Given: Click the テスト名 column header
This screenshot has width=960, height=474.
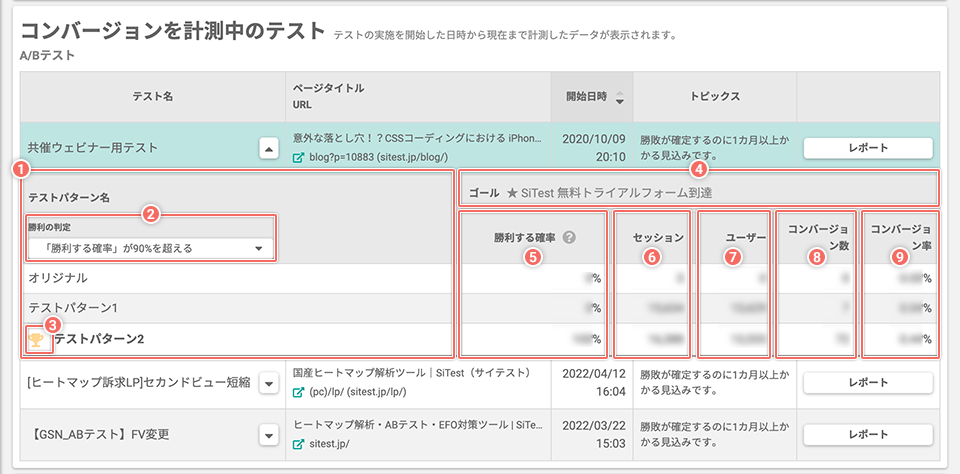Looking at the screenshot, I should [153, 97].
